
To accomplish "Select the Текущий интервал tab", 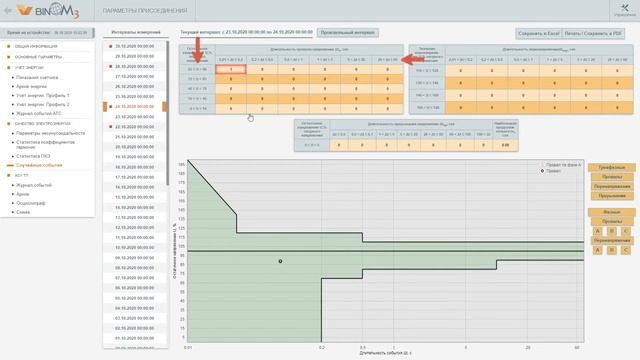I will point(247,32).
